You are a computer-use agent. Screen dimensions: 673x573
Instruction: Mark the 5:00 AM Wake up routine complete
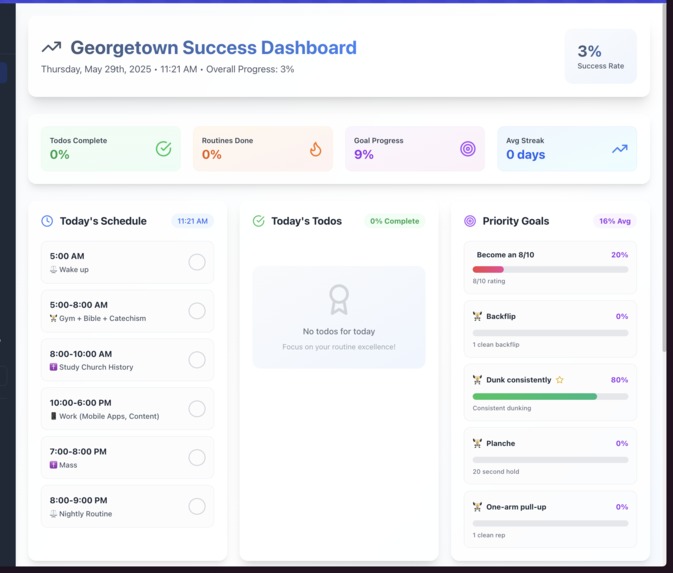197,262
